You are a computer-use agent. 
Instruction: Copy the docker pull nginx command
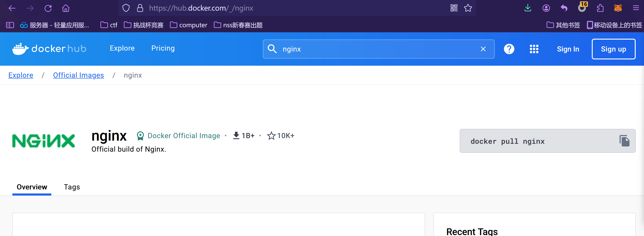(x=624, y=141)
